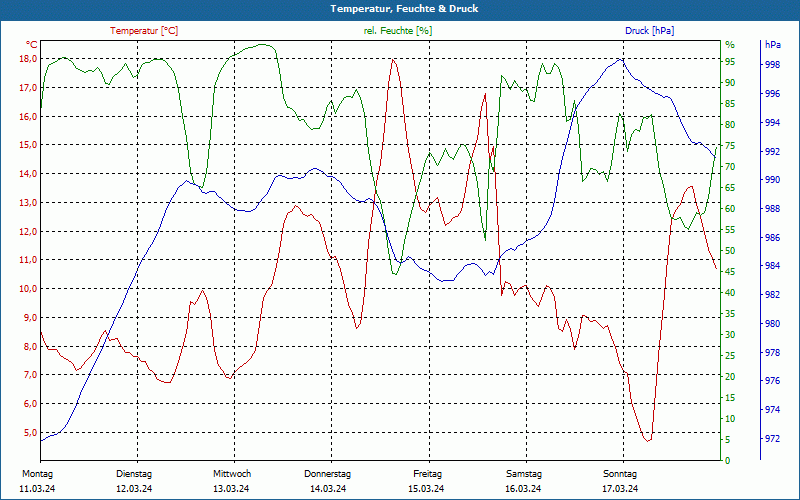Click the 'Donnerstag' day label

pyautogui.click(x=328, y=474)
